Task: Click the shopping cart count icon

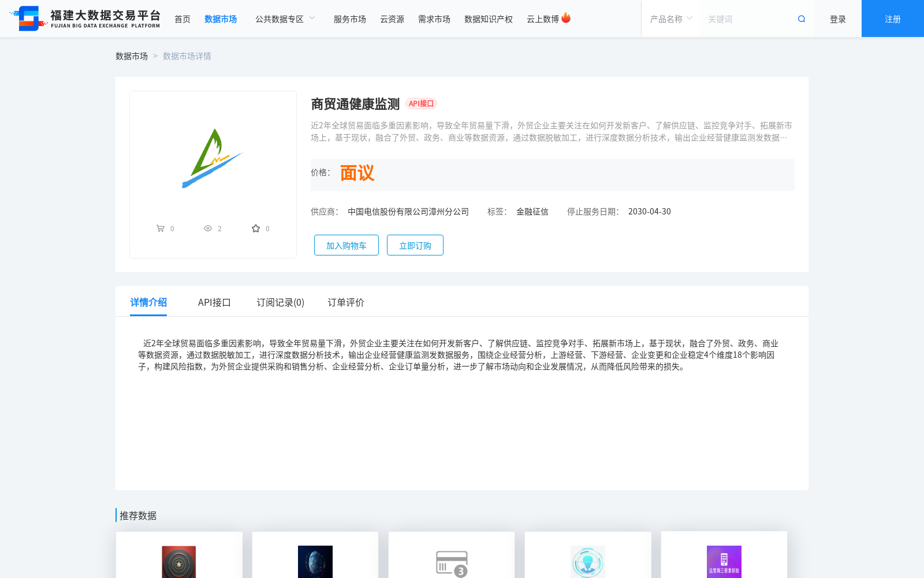Action: [x=161, y=228]
